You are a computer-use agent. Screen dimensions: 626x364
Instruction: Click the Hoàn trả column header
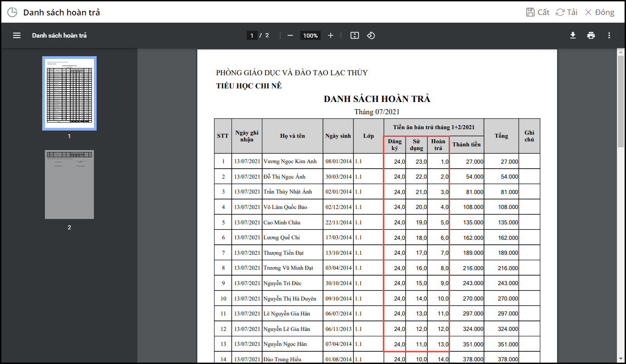[x=438, y=145]
